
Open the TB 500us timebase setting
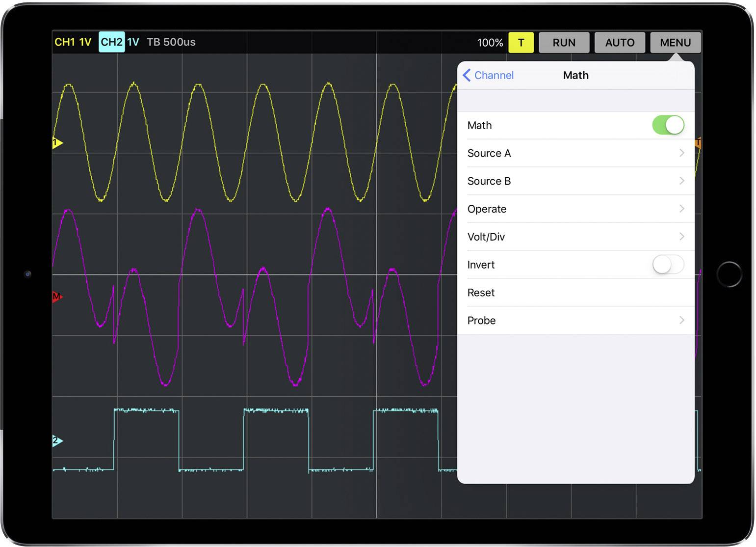[x=171, y=42]
